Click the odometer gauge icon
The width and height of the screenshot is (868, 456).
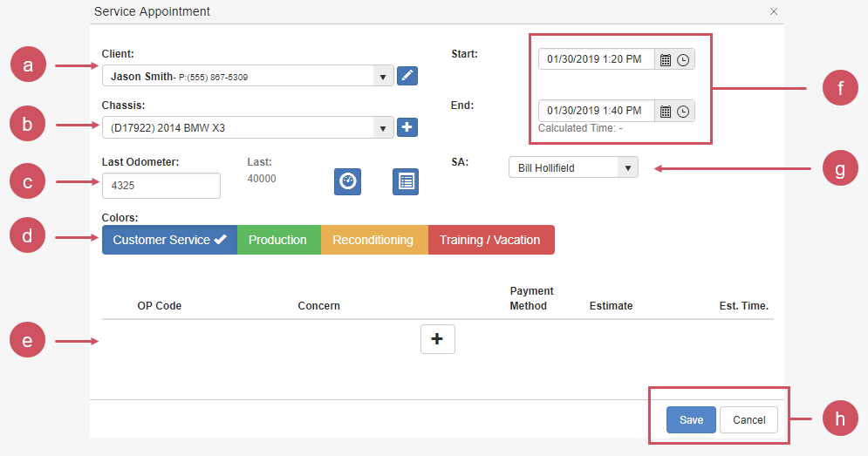(348, 181)
